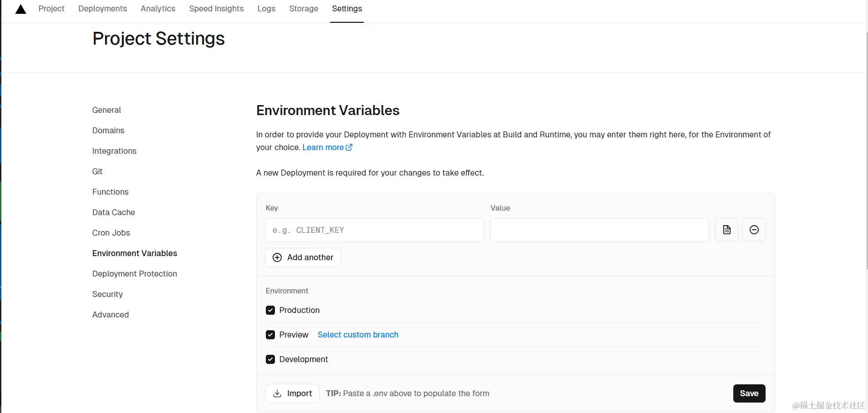Switch to the Deployments tab
Image resolution: width=868 pixels, height=413 pixels.
pyautogui.click(x=102, y=9)
